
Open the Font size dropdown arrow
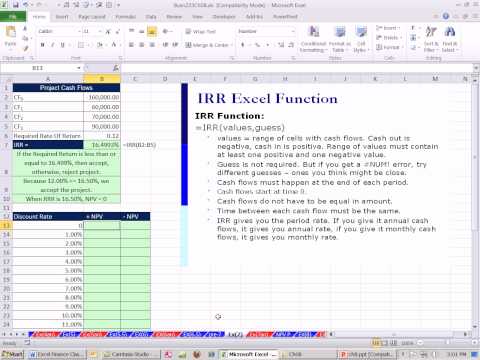coord(100,32)
